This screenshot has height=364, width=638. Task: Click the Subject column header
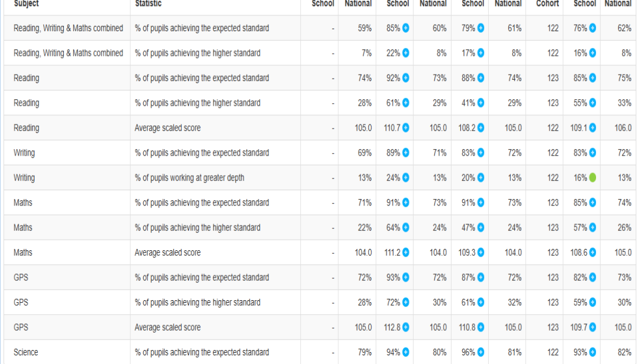27,4
